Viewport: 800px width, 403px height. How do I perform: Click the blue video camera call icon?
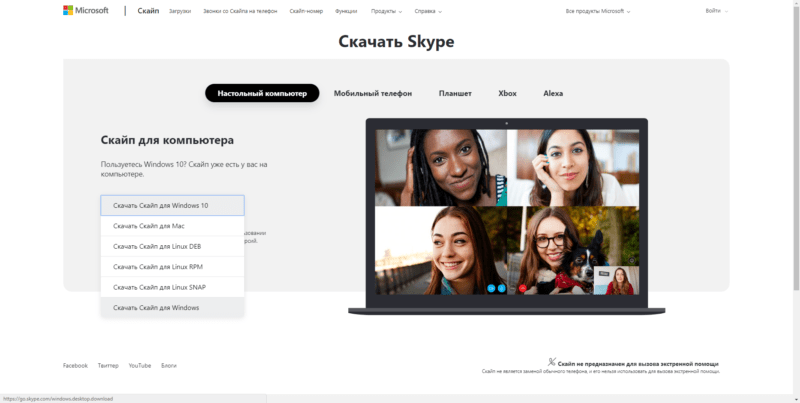coord(491,288)
